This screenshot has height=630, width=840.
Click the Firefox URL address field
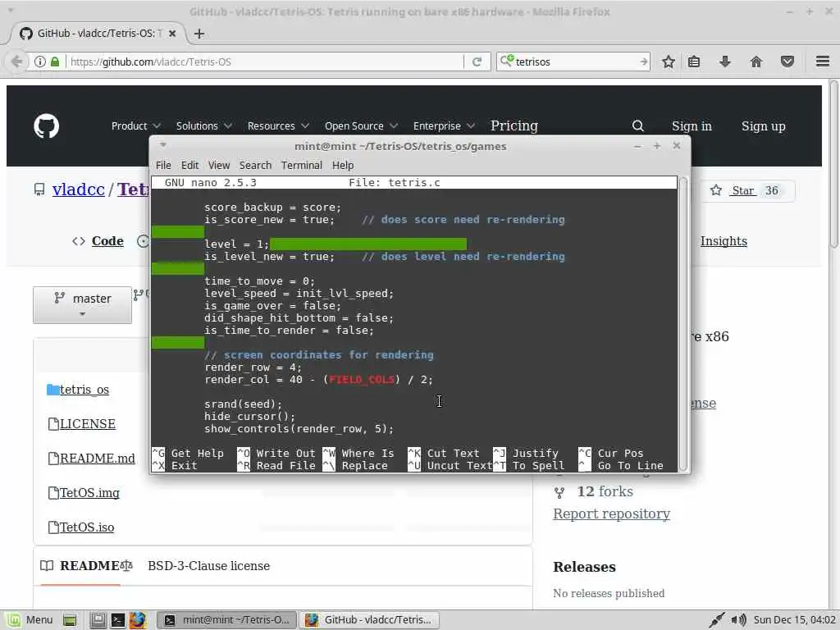[x=265, y=62]
